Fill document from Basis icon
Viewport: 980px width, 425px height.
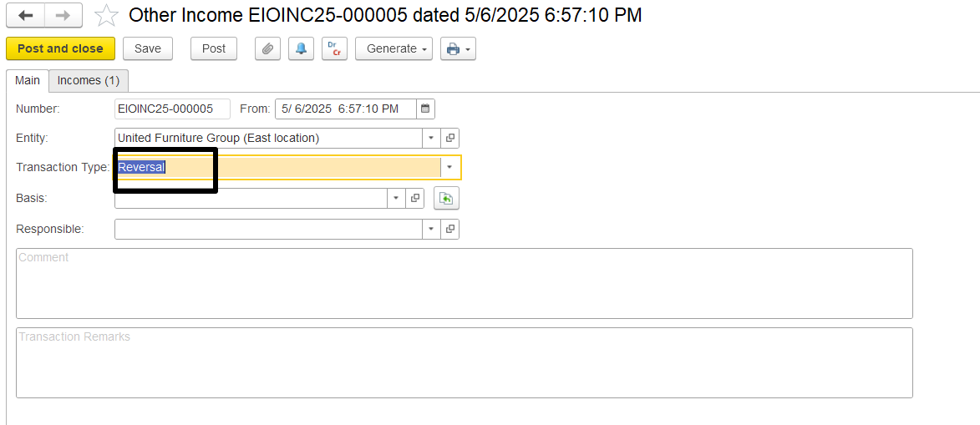coord(446,198)
